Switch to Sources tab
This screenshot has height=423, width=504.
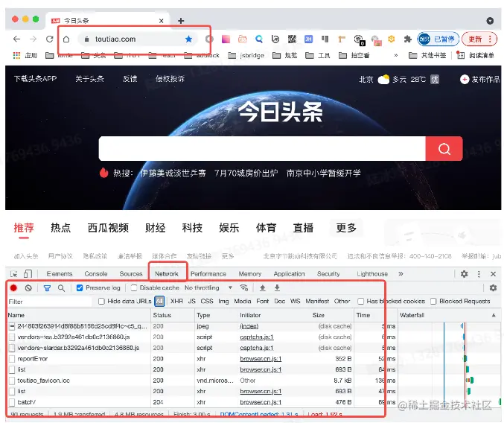point(131,274)
